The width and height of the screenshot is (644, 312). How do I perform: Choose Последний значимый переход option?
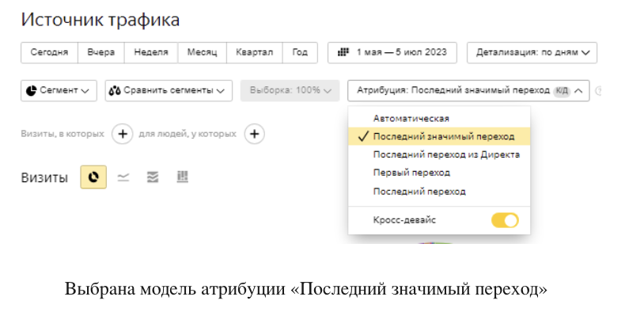pyautogui.click(x=439, y=136)
